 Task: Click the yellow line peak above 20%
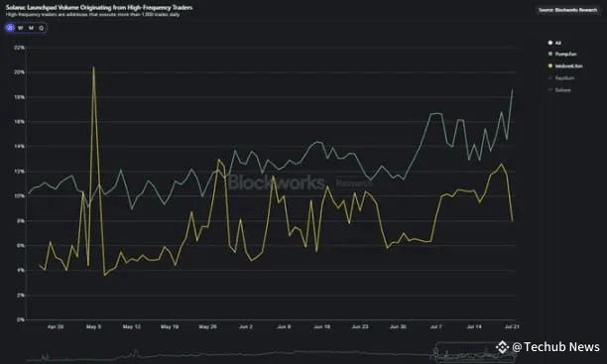point(93,67)
